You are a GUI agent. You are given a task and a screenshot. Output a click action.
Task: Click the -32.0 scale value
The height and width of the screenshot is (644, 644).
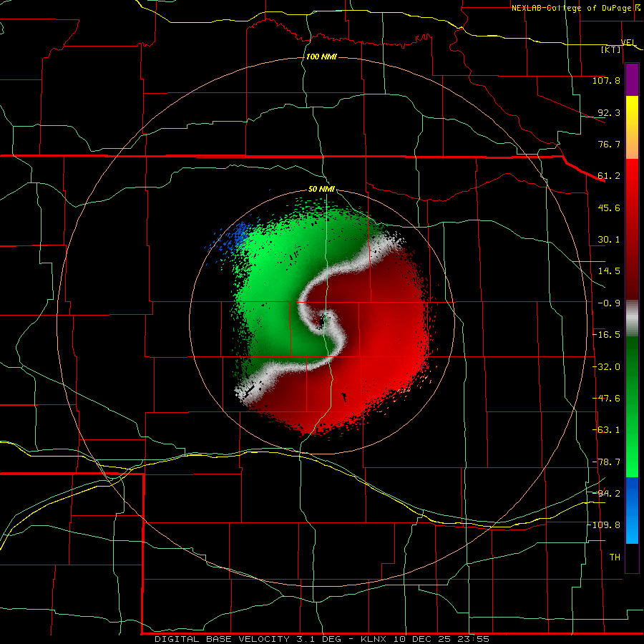coord(606,367)
